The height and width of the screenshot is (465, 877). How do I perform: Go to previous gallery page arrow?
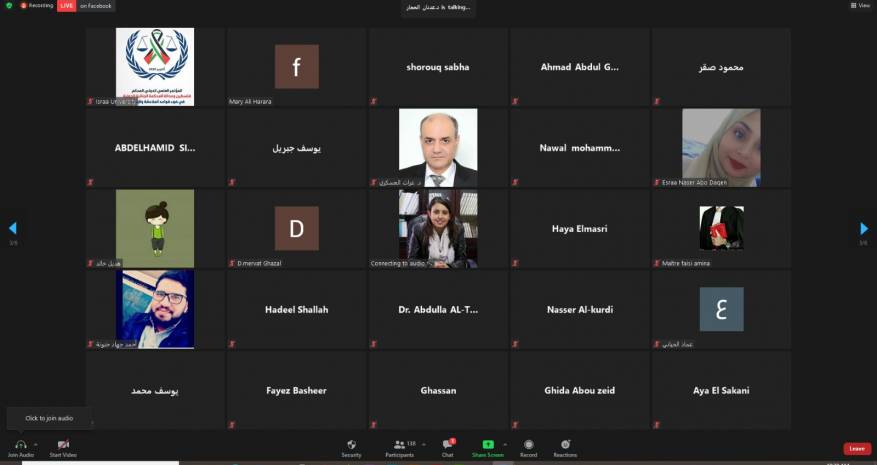[12, 229]
